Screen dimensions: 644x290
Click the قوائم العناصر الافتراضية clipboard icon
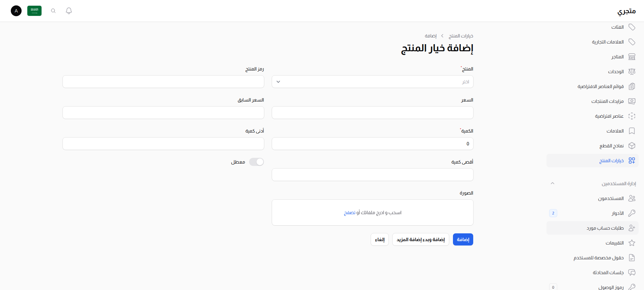tap(632, 86)
